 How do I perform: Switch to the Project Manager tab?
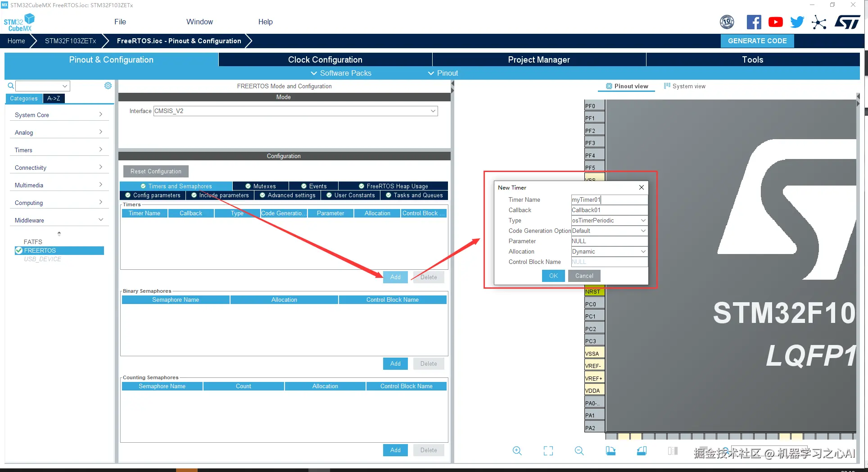click(539, 59)
